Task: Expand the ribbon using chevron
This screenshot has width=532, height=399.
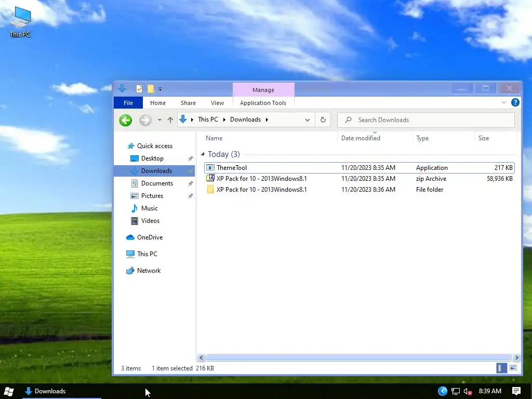Action: [x=504, y=102]
